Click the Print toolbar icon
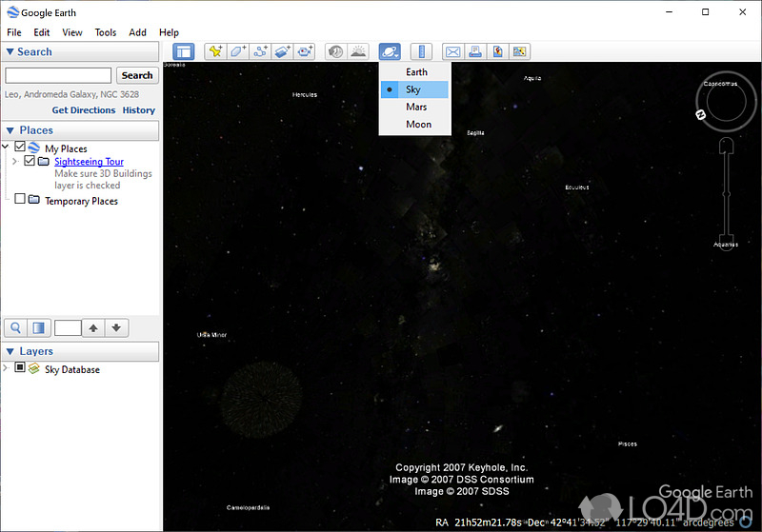The image size is (762, 532). (x=474, y=51)
